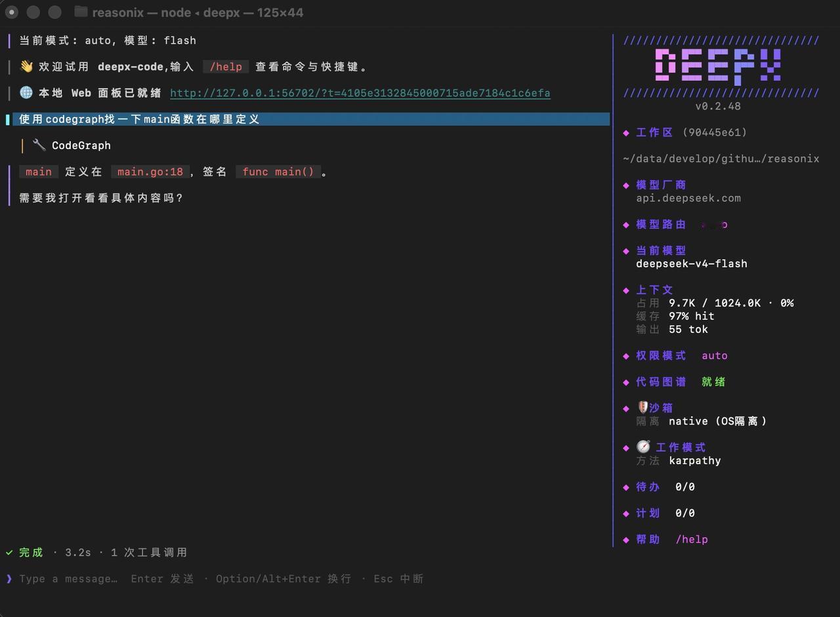840x617 pixels.
Task: Click the shield icon next to 沙箱
Action: coord(642,408)
